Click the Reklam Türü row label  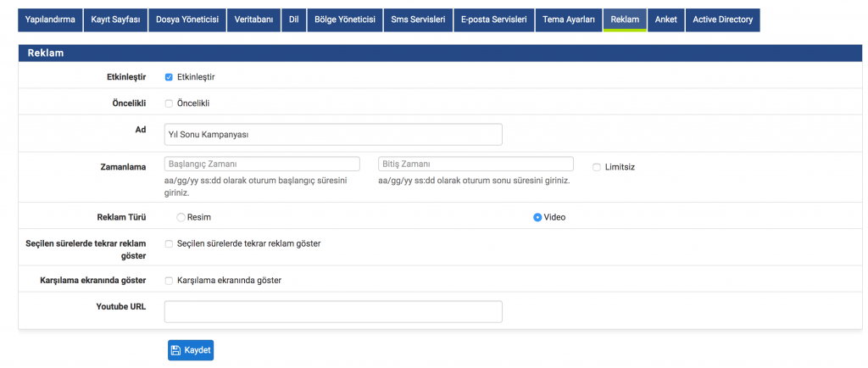coord(121,217)
